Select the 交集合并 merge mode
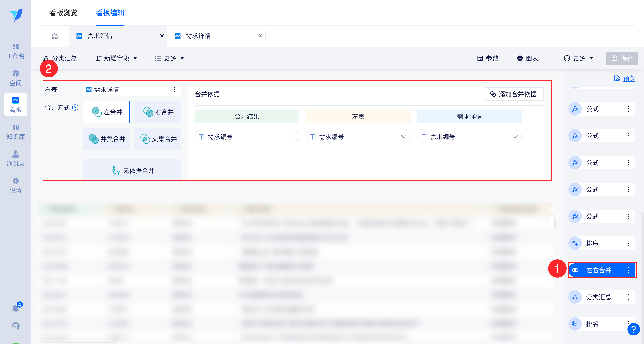This screenshot has height=344, width=644. tap(158, 139)
